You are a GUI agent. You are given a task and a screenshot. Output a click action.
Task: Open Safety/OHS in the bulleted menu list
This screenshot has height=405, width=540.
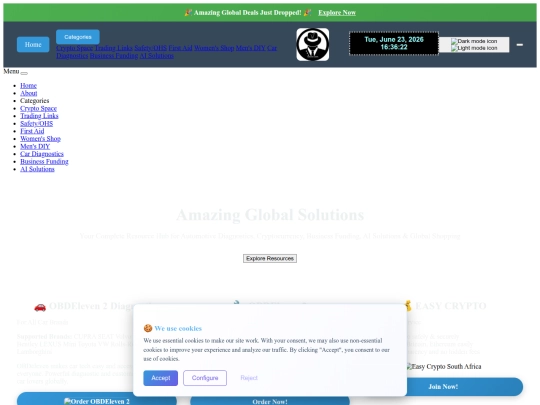pos(37,123)
